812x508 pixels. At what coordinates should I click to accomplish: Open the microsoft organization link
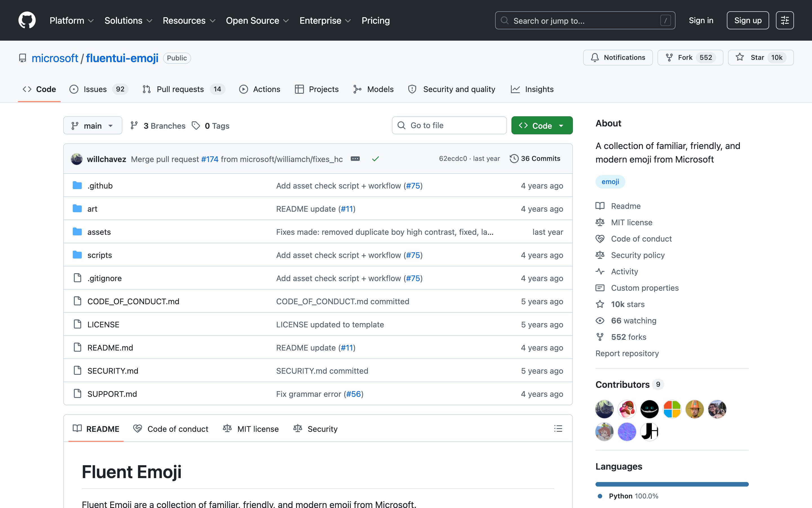55,58
